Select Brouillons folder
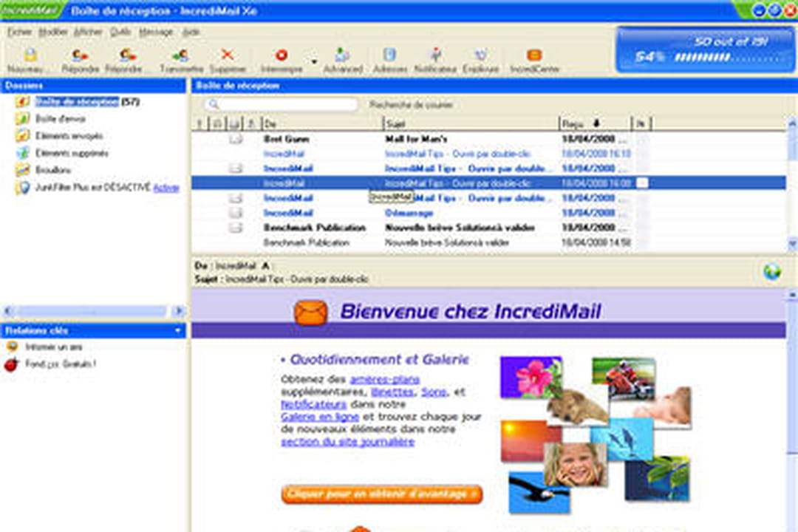The height and width of the screenshot is (532, 798). 53,170
